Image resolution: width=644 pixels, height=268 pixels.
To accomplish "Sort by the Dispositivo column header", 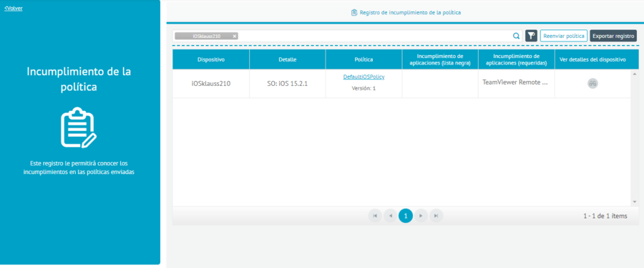I will [210, 59].
